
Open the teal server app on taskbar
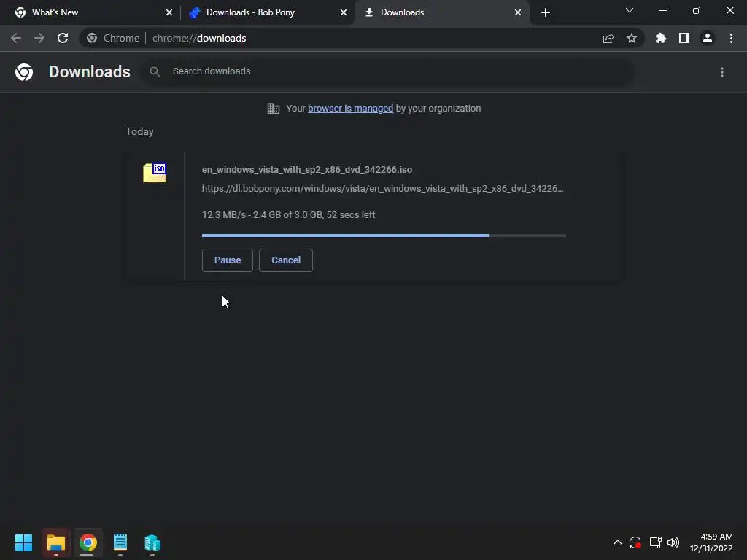152,542
